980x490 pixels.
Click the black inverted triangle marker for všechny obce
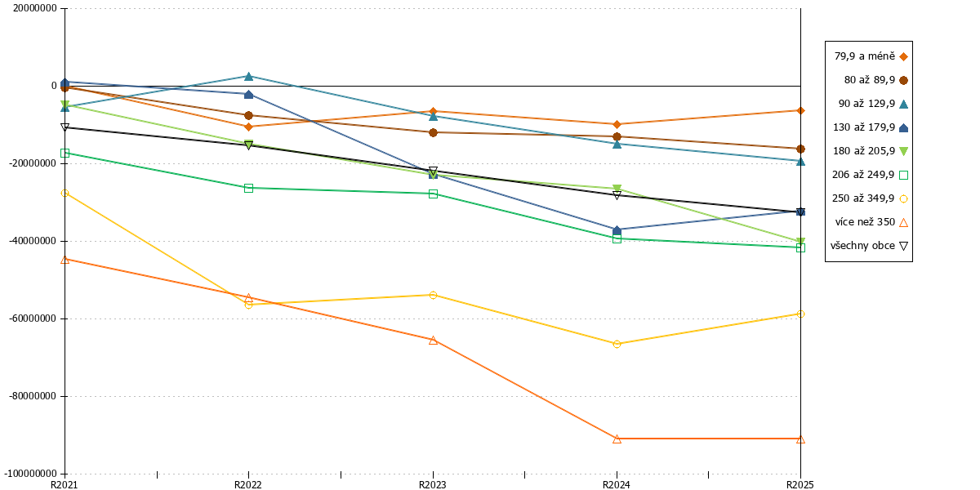903,246
